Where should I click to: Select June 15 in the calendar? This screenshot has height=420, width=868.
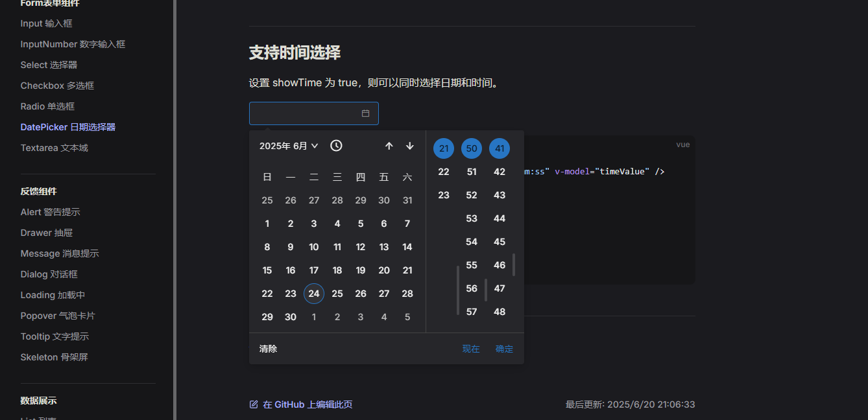click(x=267, y=270)
